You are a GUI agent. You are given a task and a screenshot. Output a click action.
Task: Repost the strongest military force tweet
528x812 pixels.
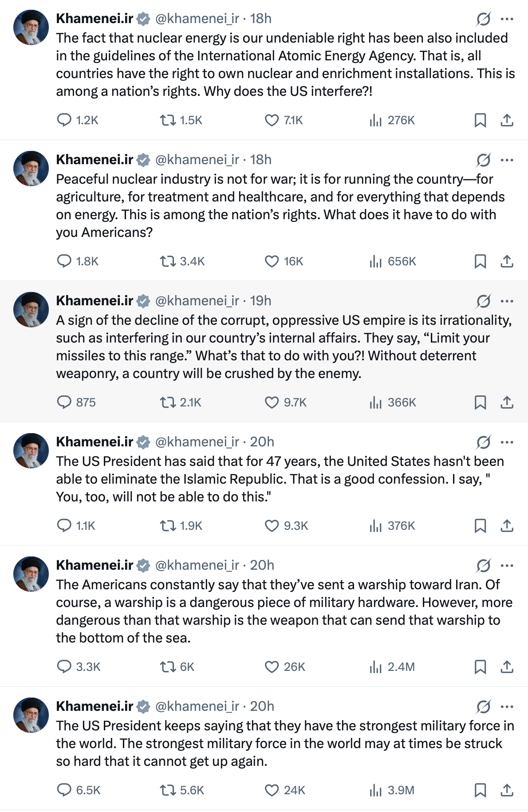click(168, 790)
